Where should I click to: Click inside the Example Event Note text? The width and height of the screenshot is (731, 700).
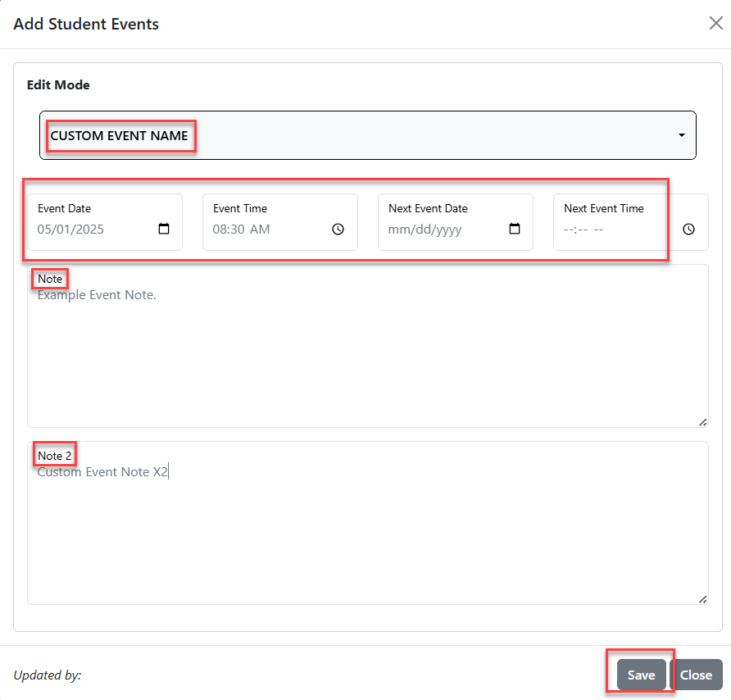point(97,295)
